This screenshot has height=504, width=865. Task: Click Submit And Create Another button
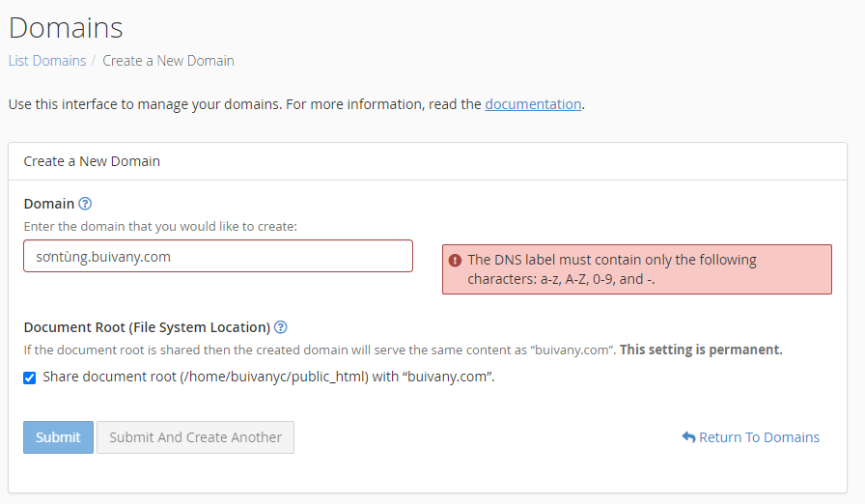(x=195, y=437)
